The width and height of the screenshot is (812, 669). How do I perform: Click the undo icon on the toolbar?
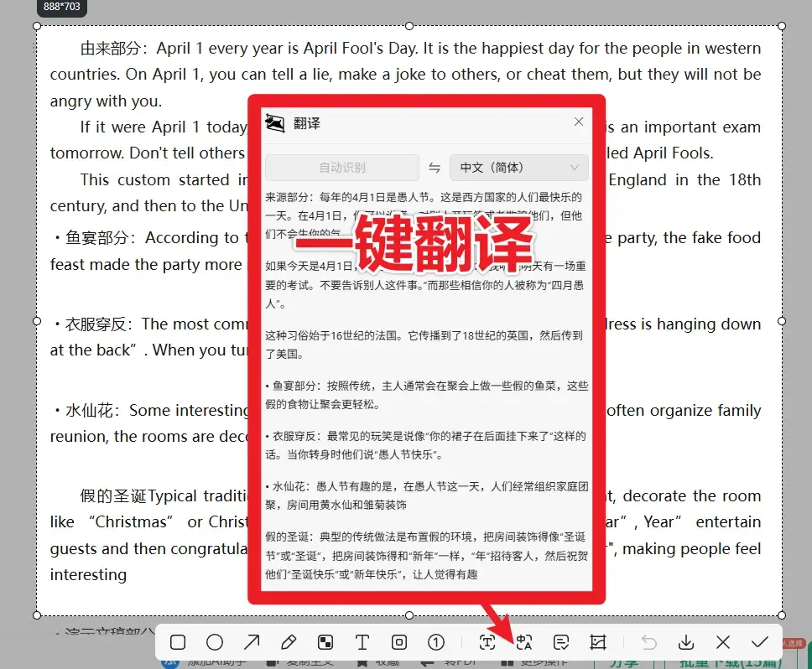coord(648,641)
